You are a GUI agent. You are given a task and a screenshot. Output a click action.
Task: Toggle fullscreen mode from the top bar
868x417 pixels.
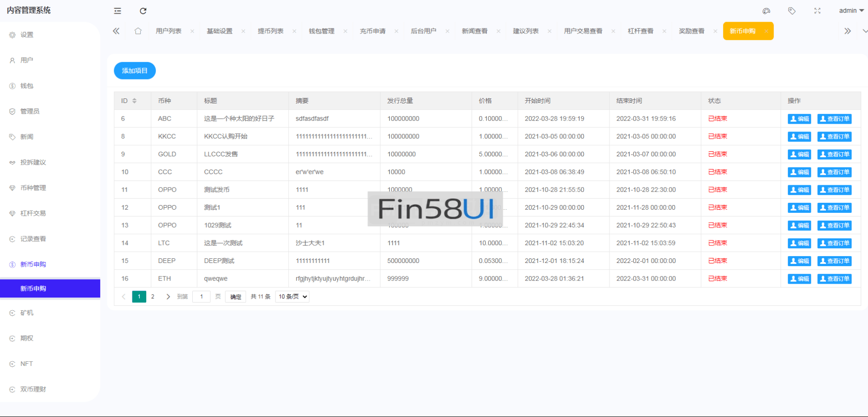(x=817, y=11)
